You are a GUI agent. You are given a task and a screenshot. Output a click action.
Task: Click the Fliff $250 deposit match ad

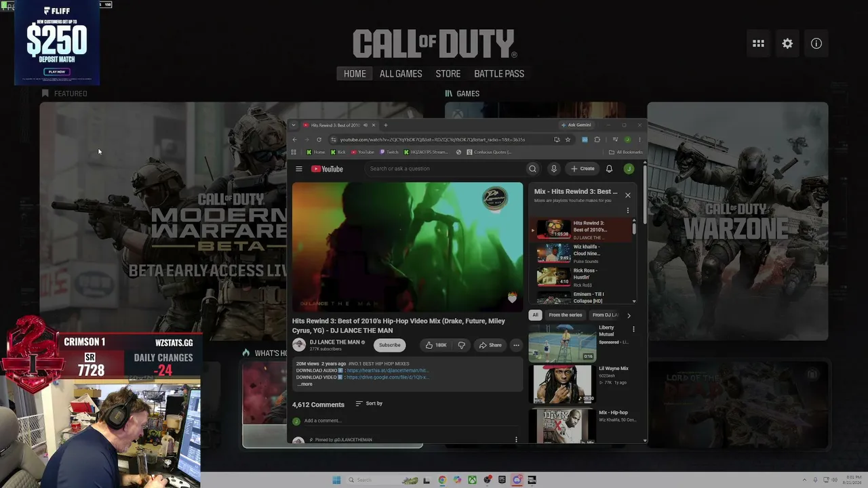click(x=57, y=43)
